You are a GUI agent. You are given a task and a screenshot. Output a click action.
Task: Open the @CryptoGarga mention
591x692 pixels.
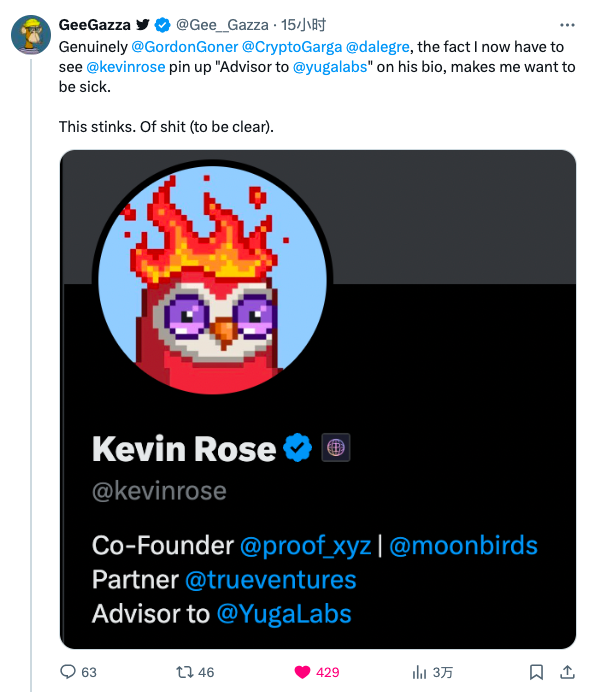292,47
